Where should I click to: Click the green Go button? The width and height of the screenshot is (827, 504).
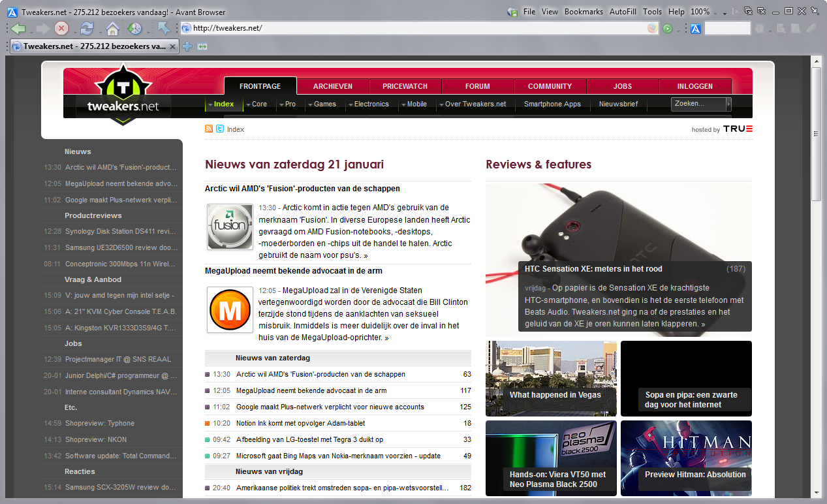(x=668, y=28)
